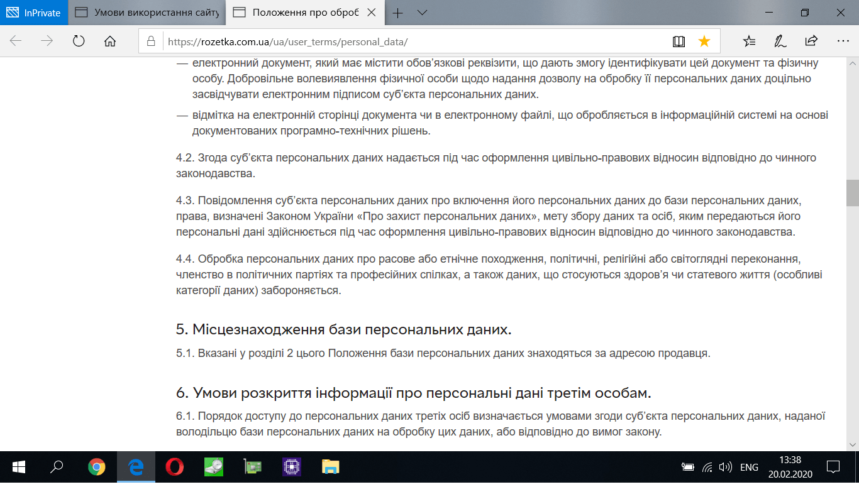The width and height of the screenshot is (859, 504).
Task: Open Settings and more ellipsis menu
Action: pyautogui.click(x=843, y=41)
